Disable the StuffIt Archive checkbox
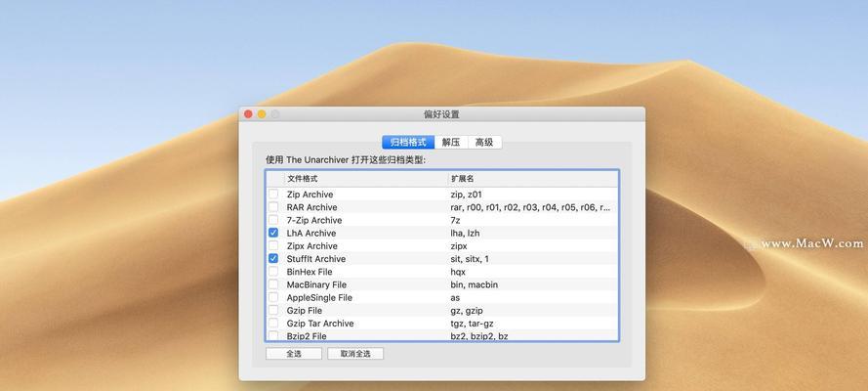 [x=273, y=259]
